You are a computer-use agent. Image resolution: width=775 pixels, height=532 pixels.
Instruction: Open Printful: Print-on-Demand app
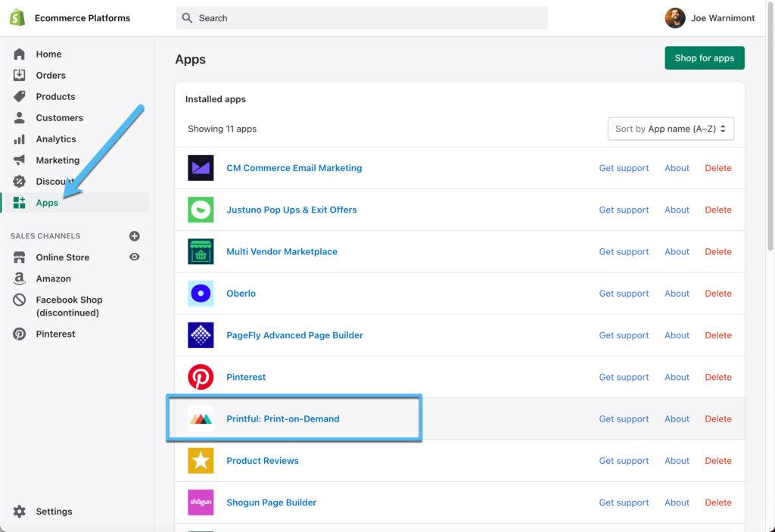[283, 418]
